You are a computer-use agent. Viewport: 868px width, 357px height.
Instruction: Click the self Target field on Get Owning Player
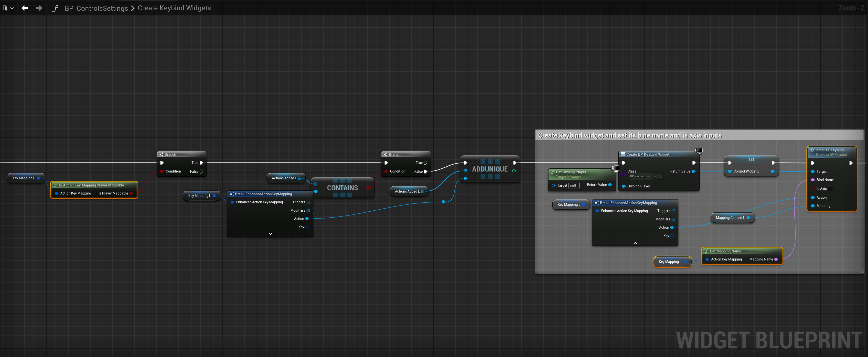coord(574,185)
